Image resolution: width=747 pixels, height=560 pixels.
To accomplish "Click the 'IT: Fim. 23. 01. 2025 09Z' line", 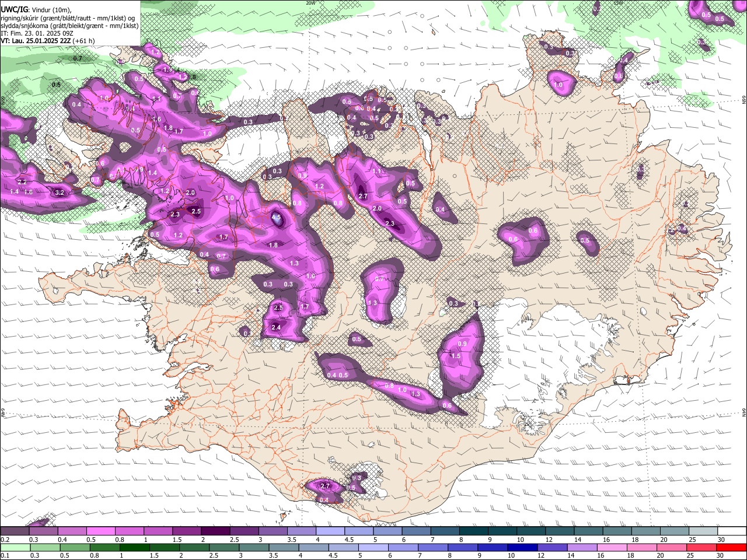I will pos(37,33).
